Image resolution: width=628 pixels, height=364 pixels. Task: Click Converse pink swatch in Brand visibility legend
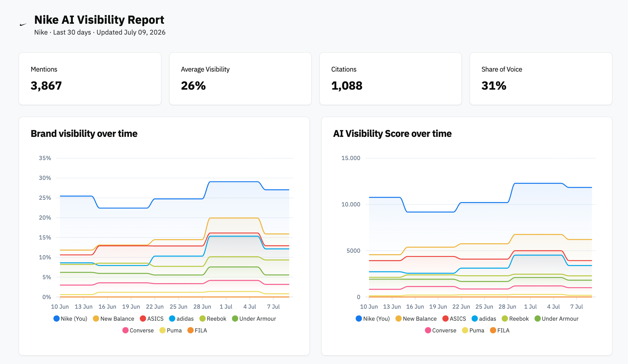126,330
